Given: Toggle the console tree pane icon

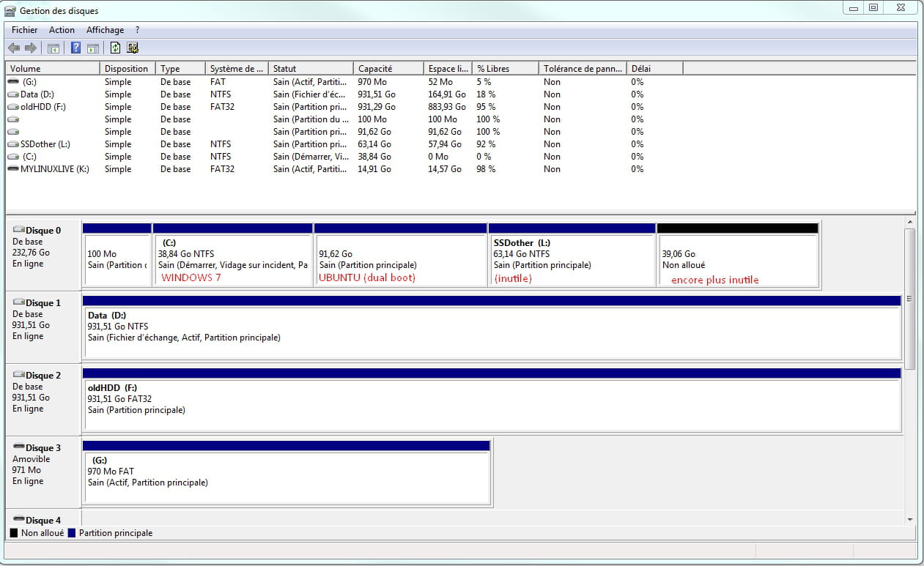Looking at the screenshot, I should point(53,48).
